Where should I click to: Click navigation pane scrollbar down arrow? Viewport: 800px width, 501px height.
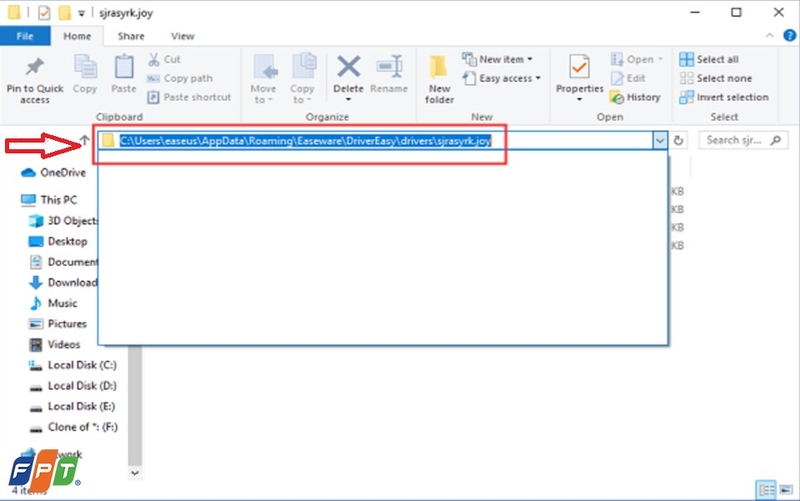point(135,473)
